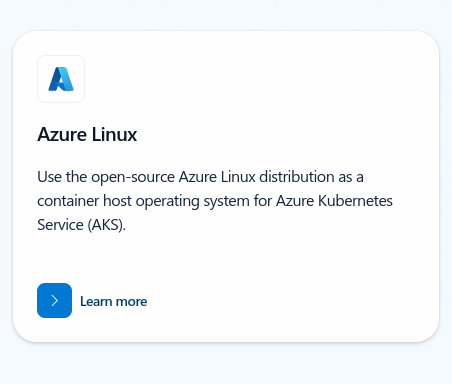Click the Azure "A" logo icon
The image size is (452, 384).
[61, 79]
